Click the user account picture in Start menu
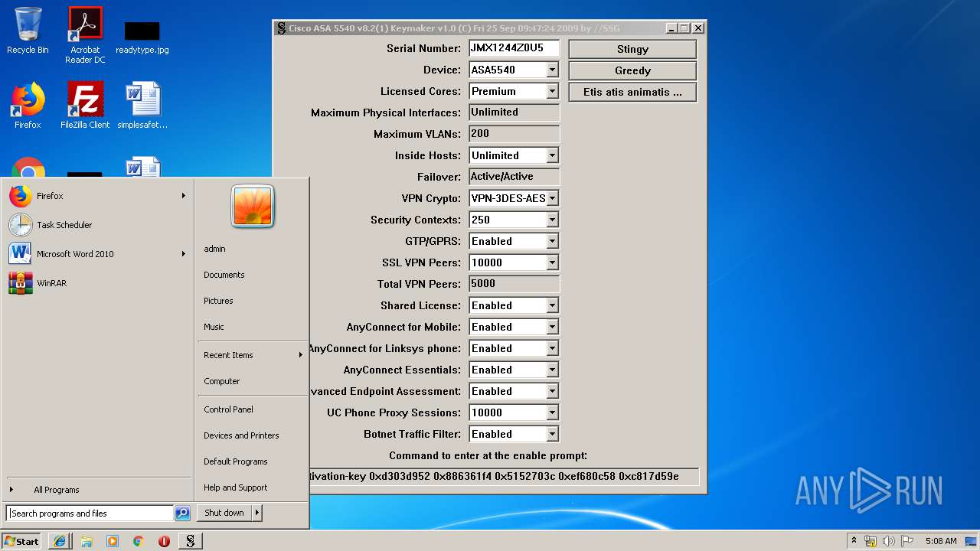The height and width of the screenshot is (551, 980). point(253,206)
